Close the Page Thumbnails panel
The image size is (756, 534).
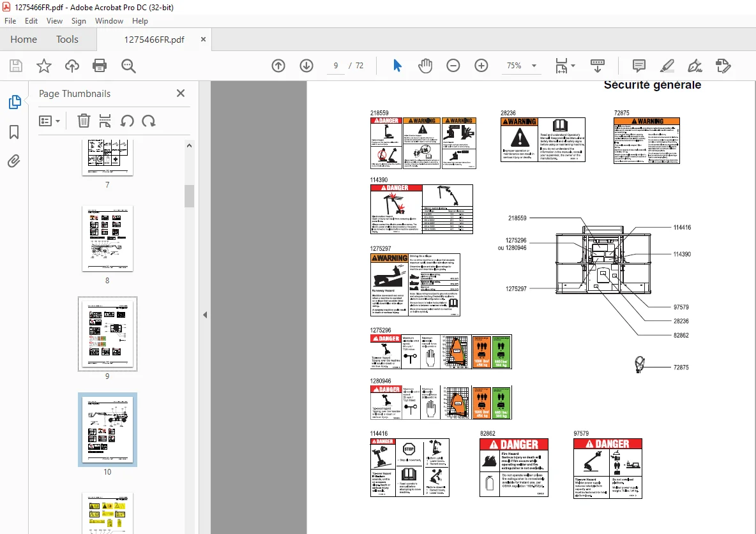(x=180, y=93)
